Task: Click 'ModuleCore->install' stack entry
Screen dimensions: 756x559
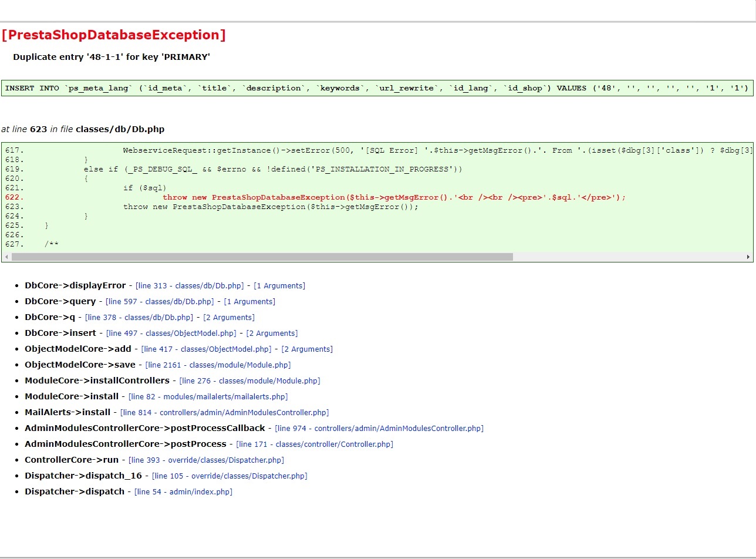Action: [72, 396]
